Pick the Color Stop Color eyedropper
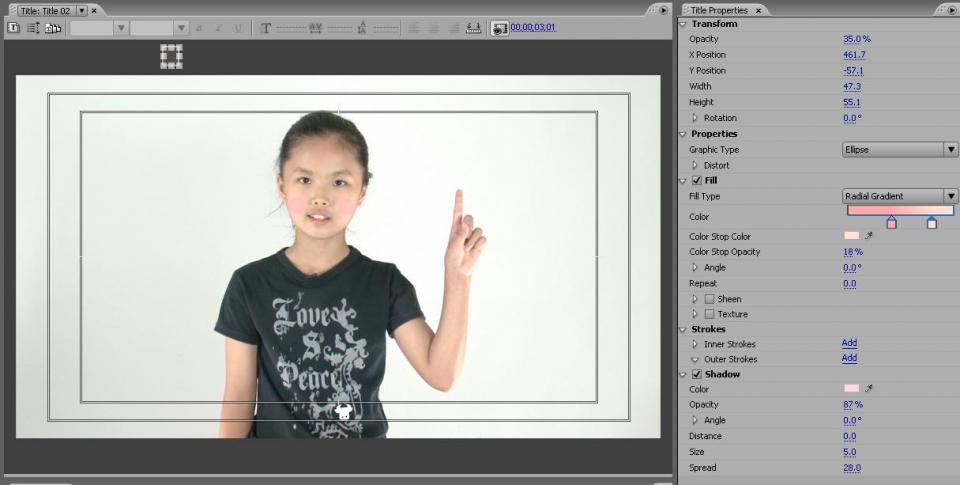960x485 pixels. 869,236
